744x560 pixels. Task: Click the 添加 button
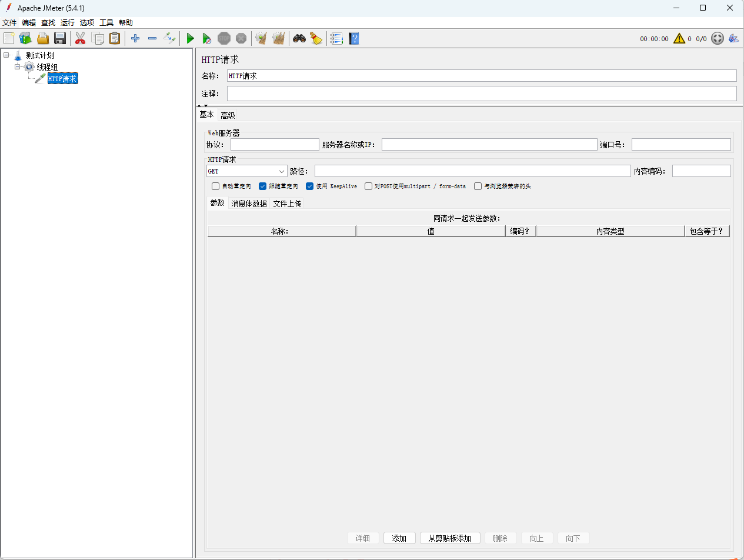click(399, 538)
